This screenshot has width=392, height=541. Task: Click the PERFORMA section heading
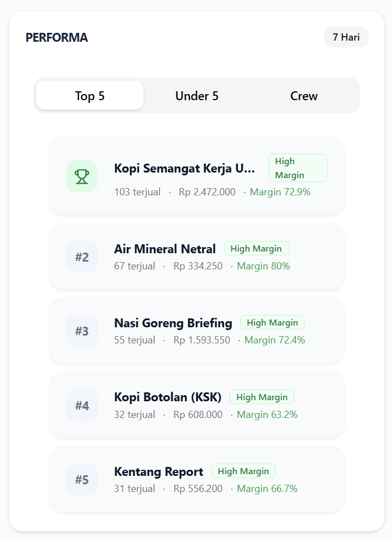(x=57, y=38)
